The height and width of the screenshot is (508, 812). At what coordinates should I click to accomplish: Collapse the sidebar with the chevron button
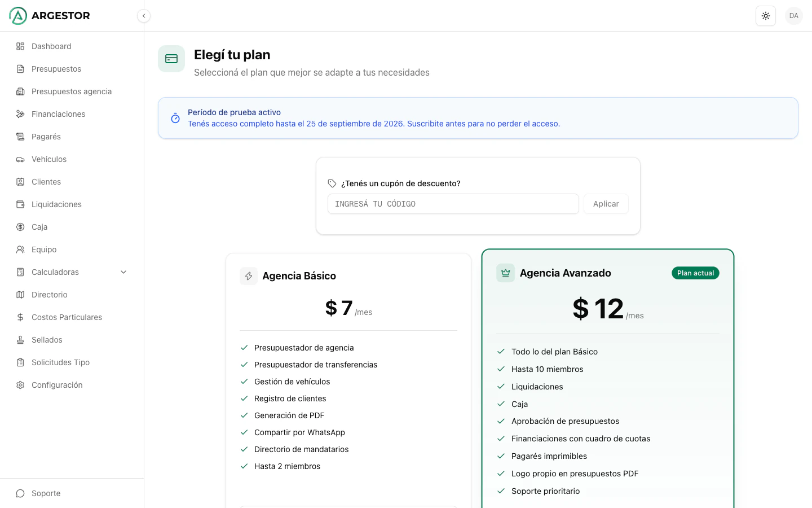pyautogui.click(x=144, y=16)
